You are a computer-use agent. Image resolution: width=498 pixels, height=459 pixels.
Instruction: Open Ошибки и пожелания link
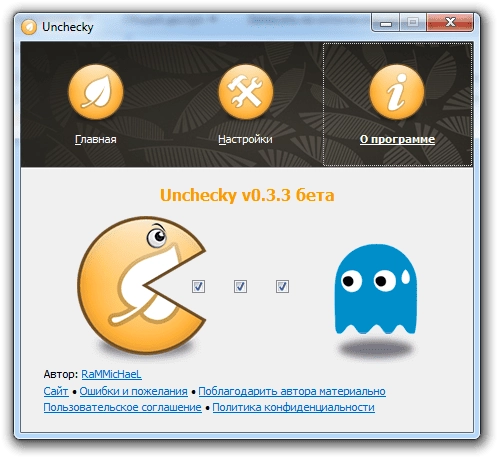(133, 391)
